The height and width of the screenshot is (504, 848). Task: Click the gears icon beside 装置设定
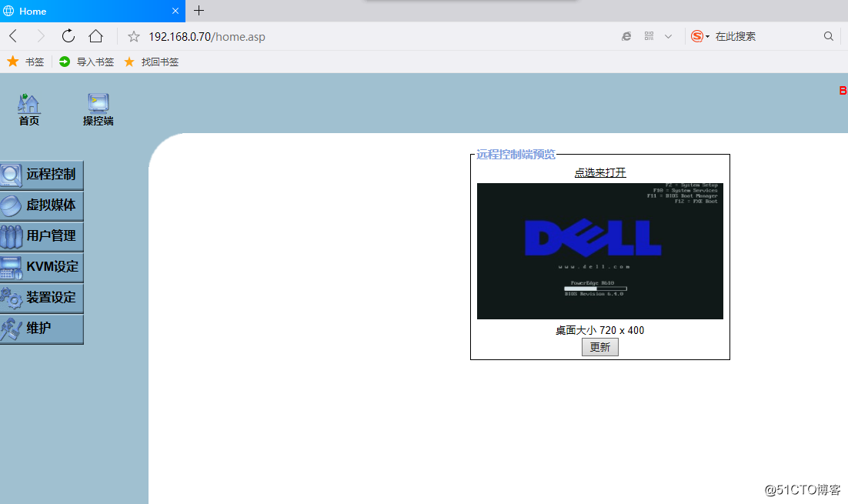pos(11,299)
